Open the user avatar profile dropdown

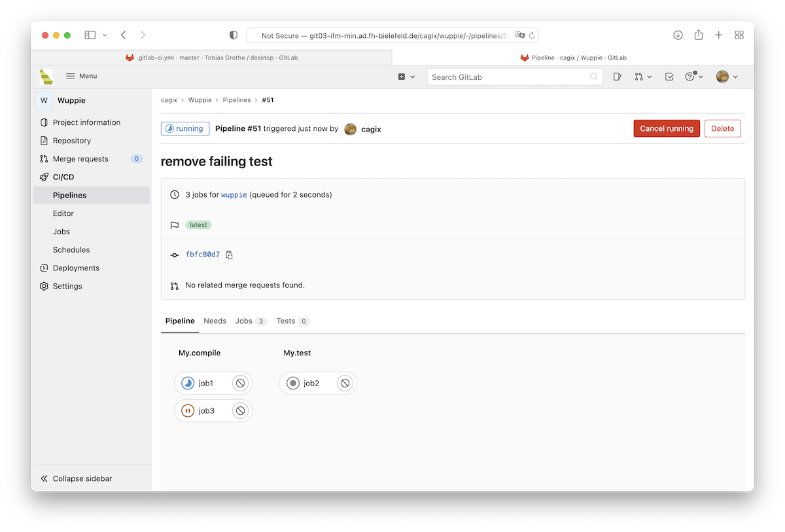pos(726,77)
